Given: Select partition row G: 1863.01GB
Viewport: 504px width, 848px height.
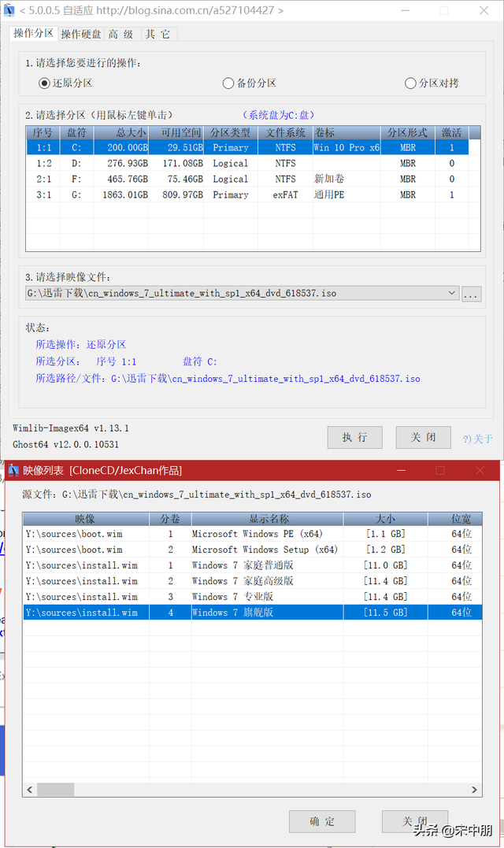Looking at the screenshot, I should 247,194.
